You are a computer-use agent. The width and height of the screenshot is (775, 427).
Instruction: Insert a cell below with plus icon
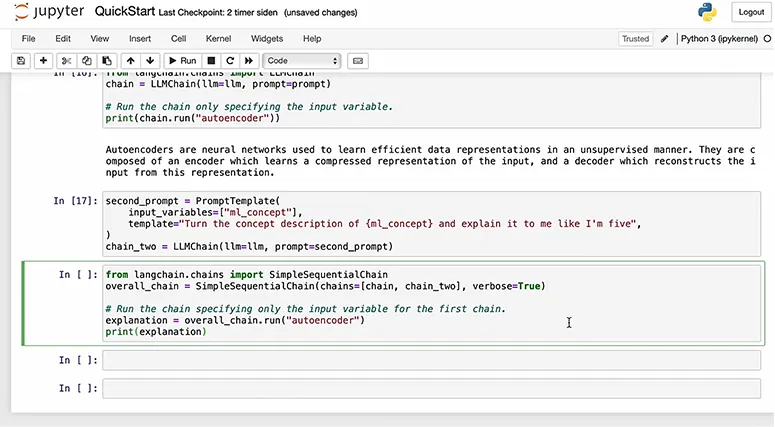pyautogui.click(x=43, y=61)
